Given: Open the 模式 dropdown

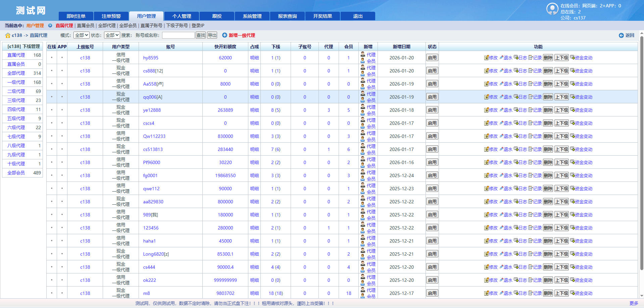Looking at the screenshot, I should pos(82,35).
